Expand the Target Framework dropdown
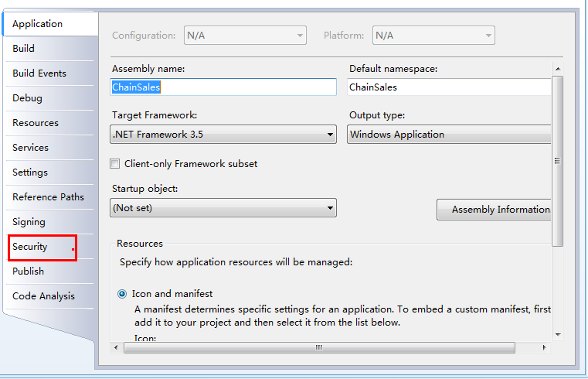This screenshot has height=379, width=588. click(x=223, y=135)
